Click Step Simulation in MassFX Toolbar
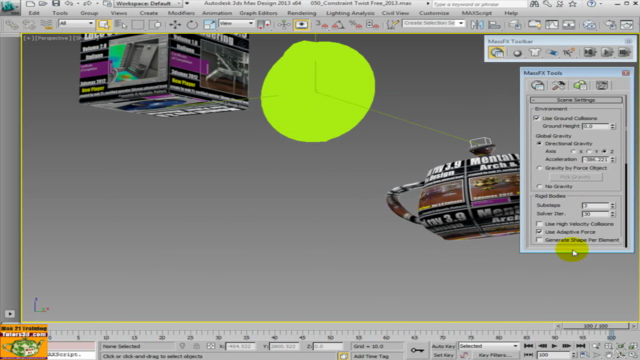Viewport: 640px width, 360px height. (x=624, y=53)
